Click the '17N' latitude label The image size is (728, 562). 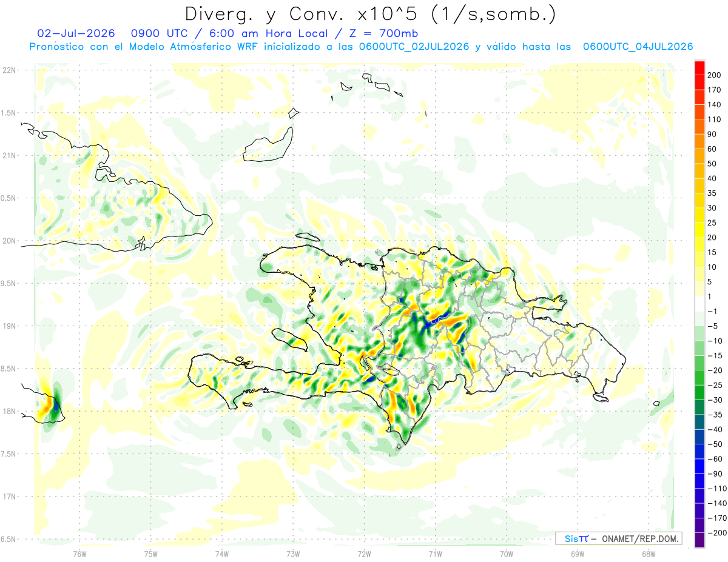(9, 497)
